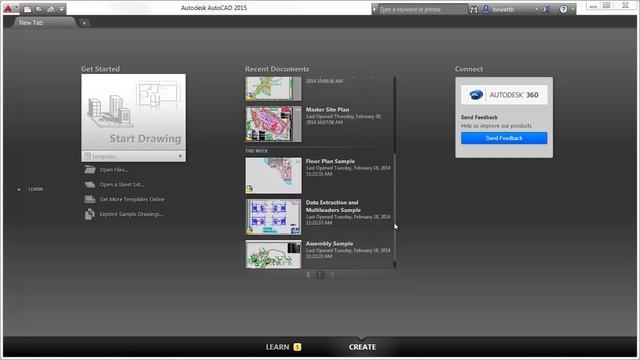Click the Assembly Sample title

[x=329, y=244]
